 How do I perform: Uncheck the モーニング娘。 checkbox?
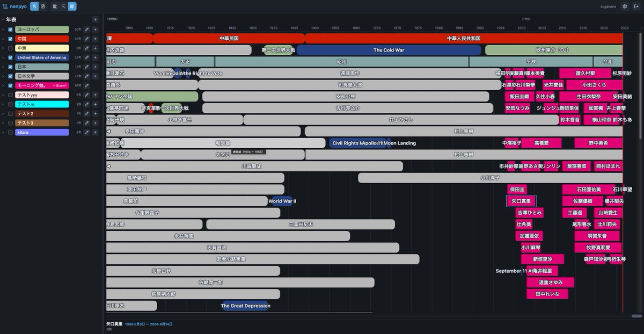[x=10, y=85]
